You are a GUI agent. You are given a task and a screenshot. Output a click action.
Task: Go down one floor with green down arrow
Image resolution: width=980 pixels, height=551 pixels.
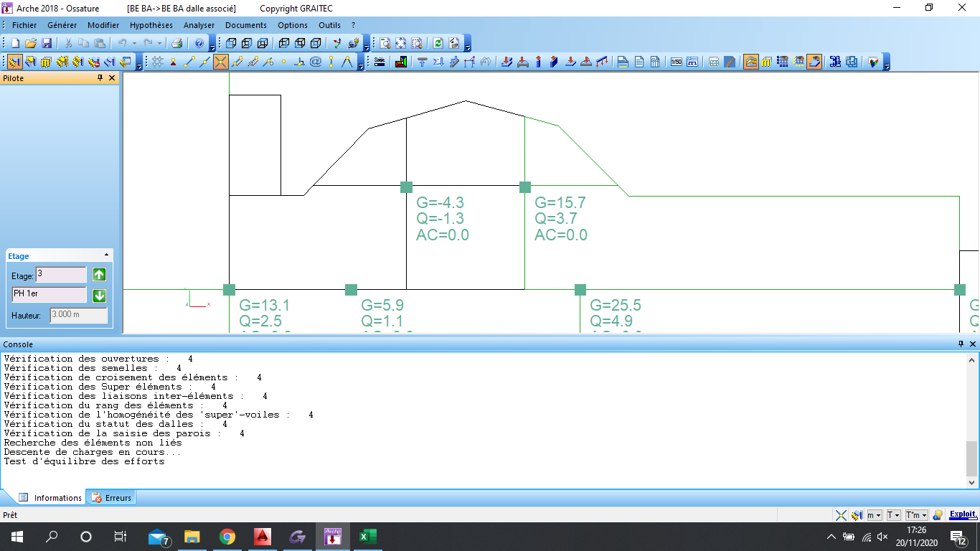[99, 295]
